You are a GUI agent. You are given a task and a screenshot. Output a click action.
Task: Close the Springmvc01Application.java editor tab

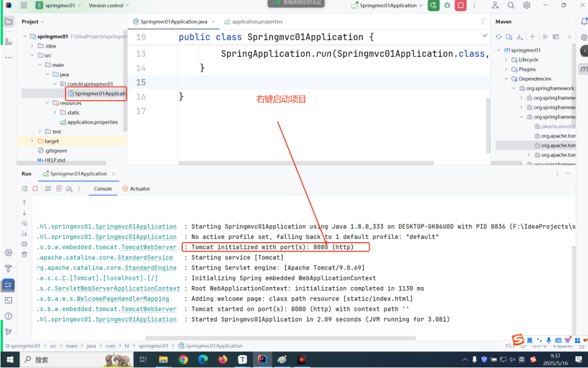coord(213,22)
